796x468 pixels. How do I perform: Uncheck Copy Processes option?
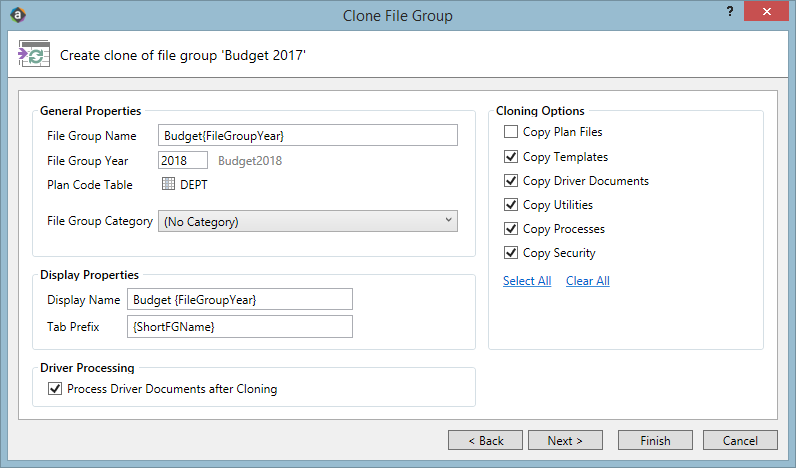point(511,229)
